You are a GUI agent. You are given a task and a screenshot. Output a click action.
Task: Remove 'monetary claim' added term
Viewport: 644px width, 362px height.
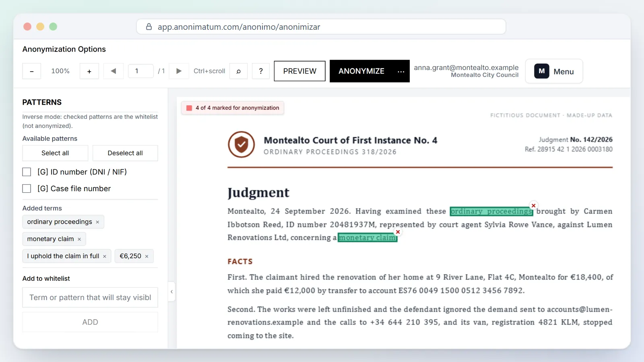pos(79,239)
